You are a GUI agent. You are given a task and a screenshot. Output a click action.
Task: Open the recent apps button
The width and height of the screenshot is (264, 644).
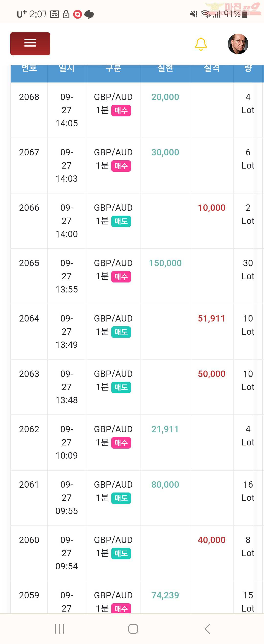tap(59, 629)
